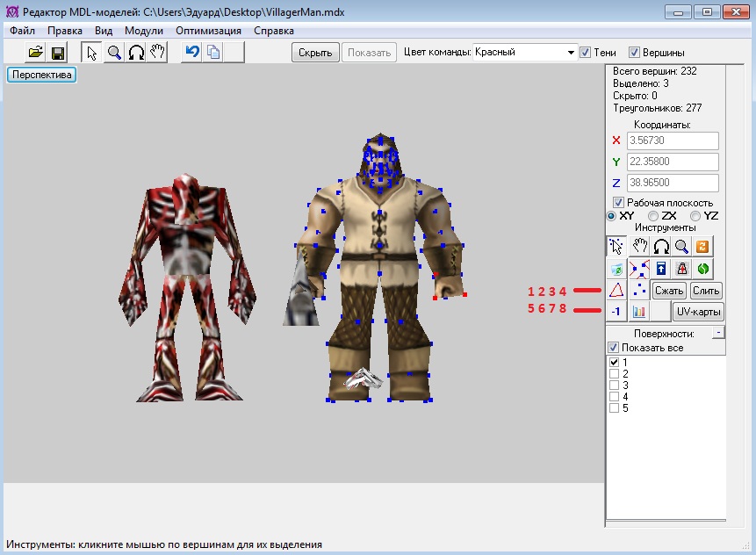This screenshot has height=555, width=756.
Task: Open the Модули menu
Action: pos(144,30)
